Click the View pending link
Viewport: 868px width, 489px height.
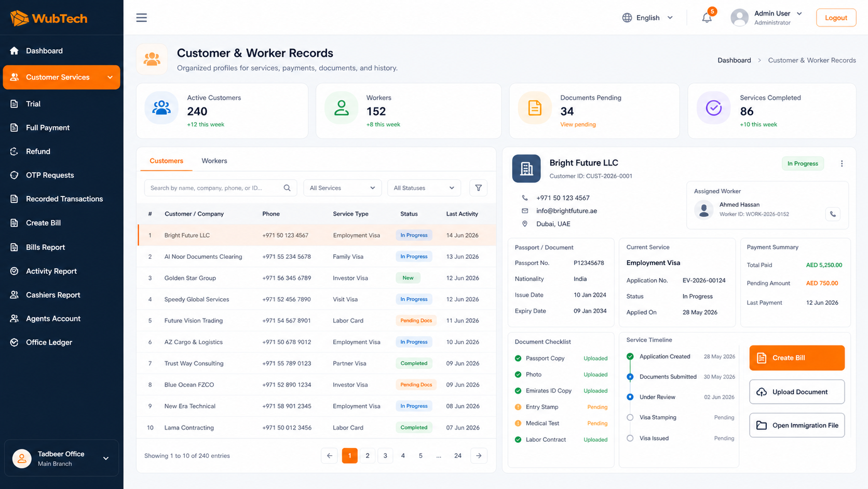578,125
